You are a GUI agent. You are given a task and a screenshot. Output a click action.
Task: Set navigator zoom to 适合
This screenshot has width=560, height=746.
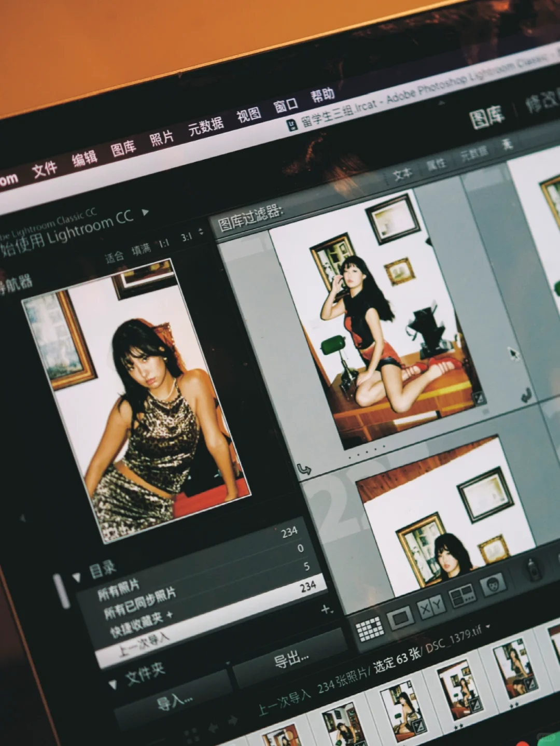pyautogui.click(x=114, y=257)
